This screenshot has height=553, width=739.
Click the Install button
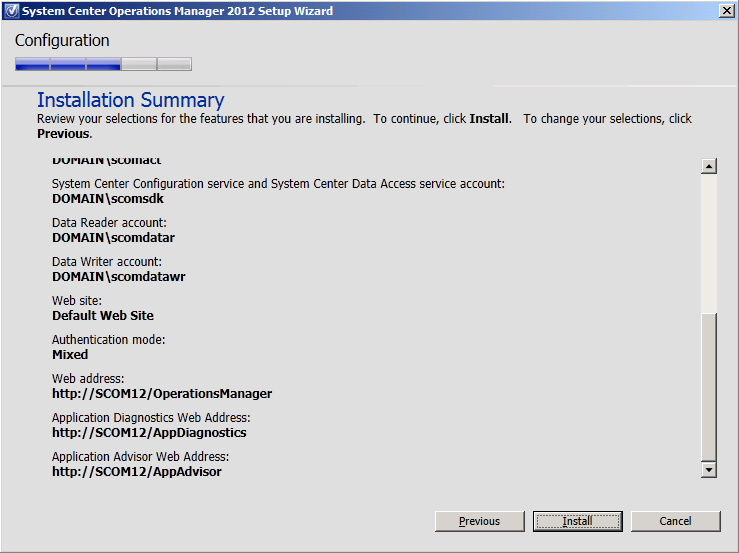[x=577, y=521]
